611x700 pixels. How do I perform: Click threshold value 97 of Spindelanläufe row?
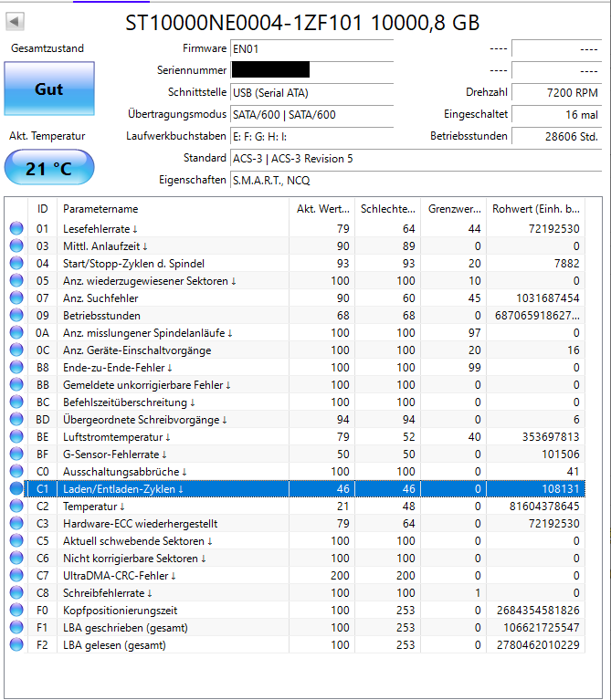(x=474, y=332)
